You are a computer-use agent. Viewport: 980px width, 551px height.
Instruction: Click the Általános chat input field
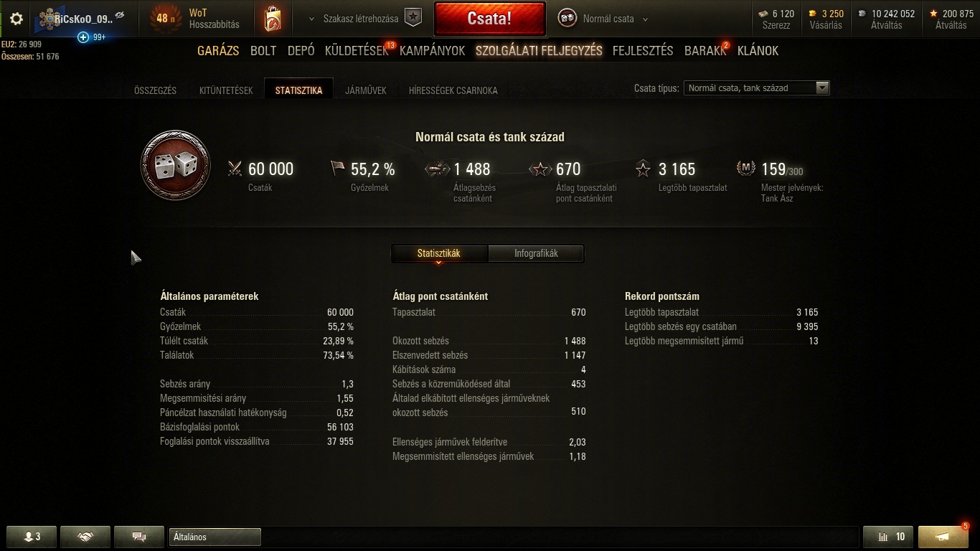[x=215, y=537]
